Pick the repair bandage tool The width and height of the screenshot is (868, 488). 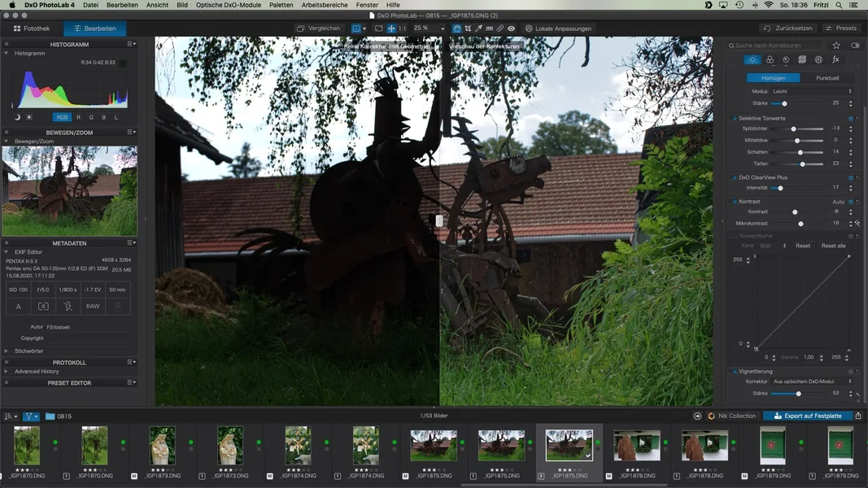coord(499,28)
